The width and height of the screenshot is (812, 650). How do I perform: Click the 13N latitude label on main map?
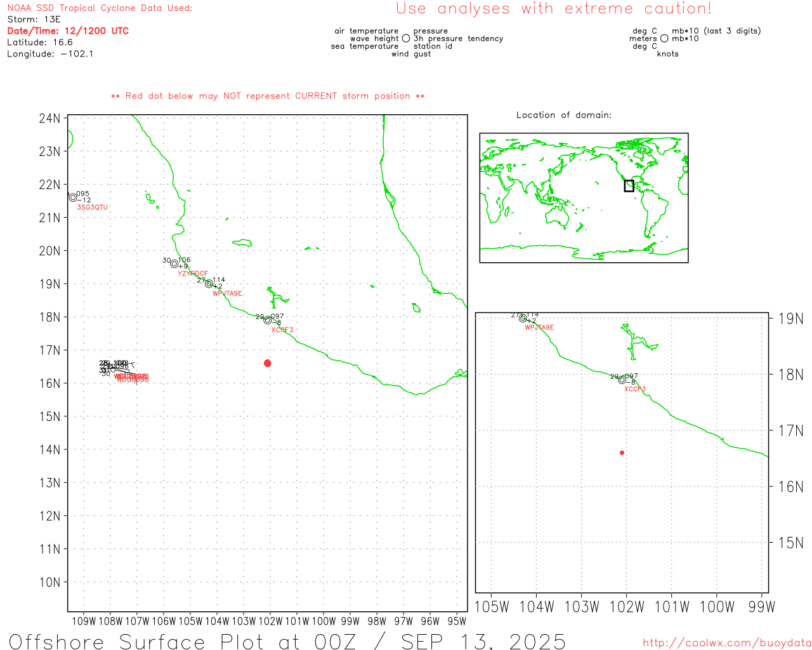49,483
